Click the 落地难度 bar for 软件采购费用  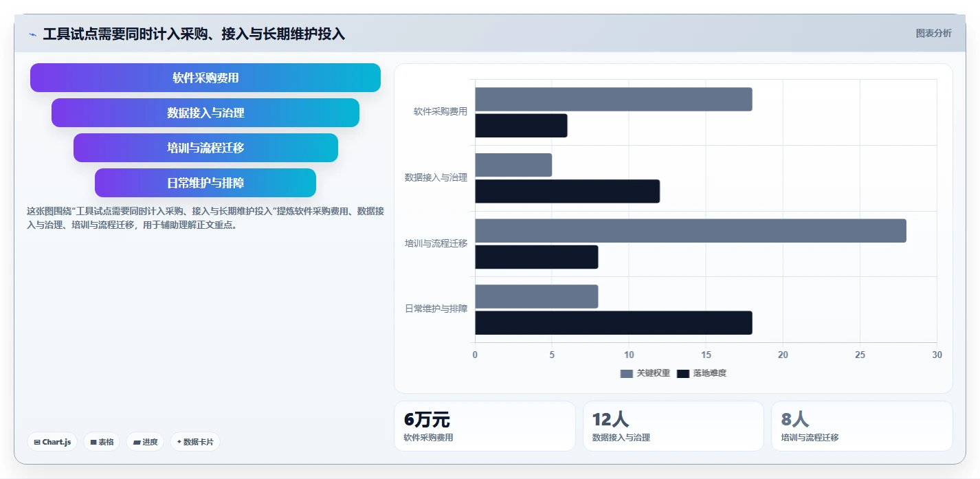click(x=521, y=126)
